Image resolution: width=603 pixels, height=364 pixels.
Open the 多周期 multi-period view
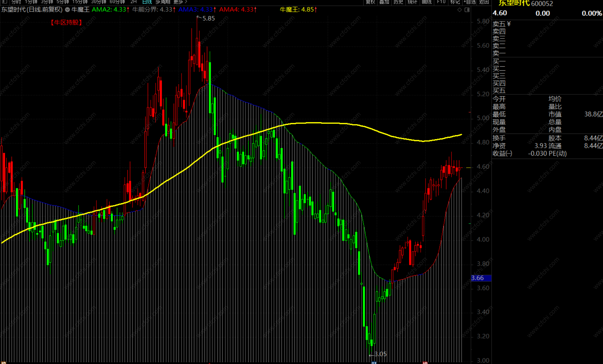[163, 2]
